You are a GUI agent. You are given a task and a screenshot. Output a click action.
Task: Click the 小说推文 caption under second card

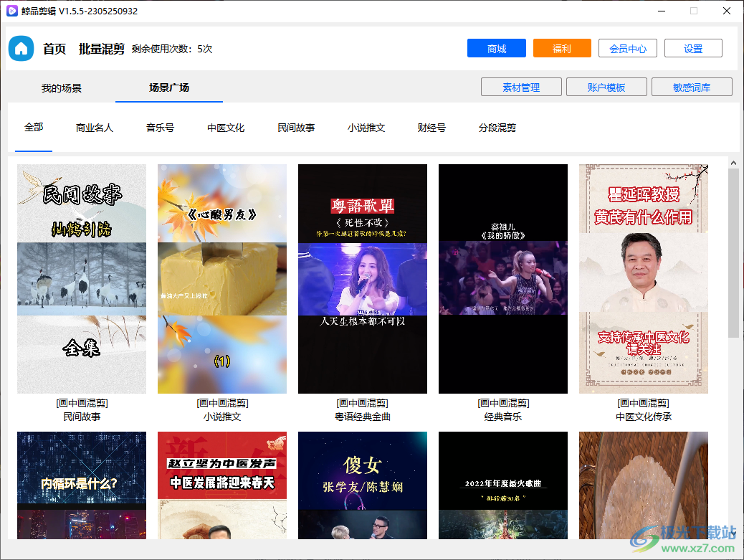(222, 417)
